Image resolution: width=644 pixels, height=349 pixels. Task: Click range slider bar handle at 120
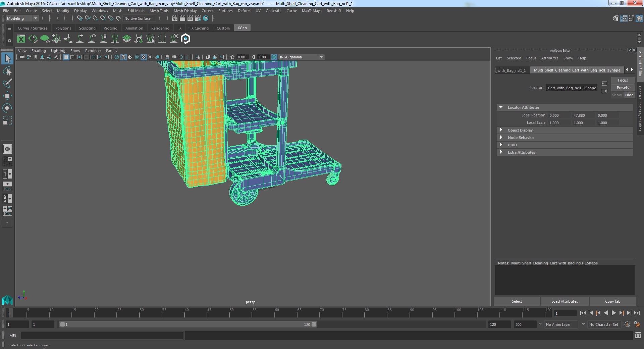314,325
